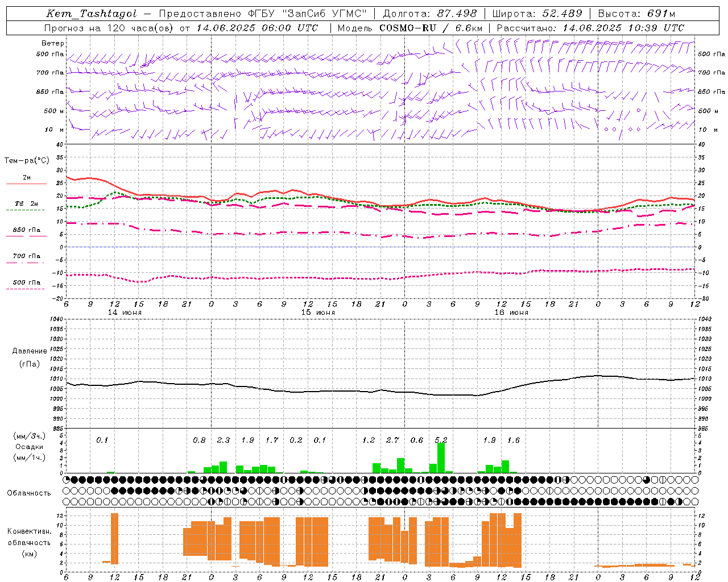The height and width of the screenshot is (582, 728).
Task: Click the 2.3 precipitation total
Action: 224,440
